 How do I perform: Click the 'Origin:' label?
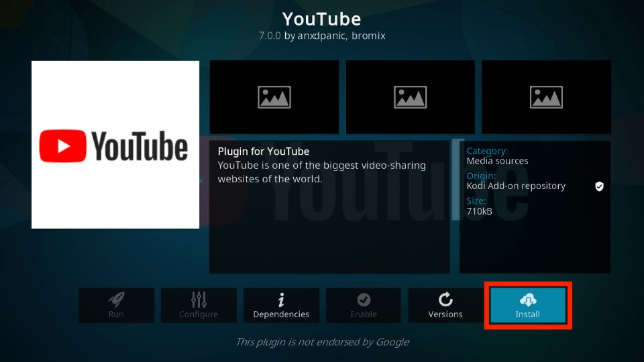coord(481,176)
